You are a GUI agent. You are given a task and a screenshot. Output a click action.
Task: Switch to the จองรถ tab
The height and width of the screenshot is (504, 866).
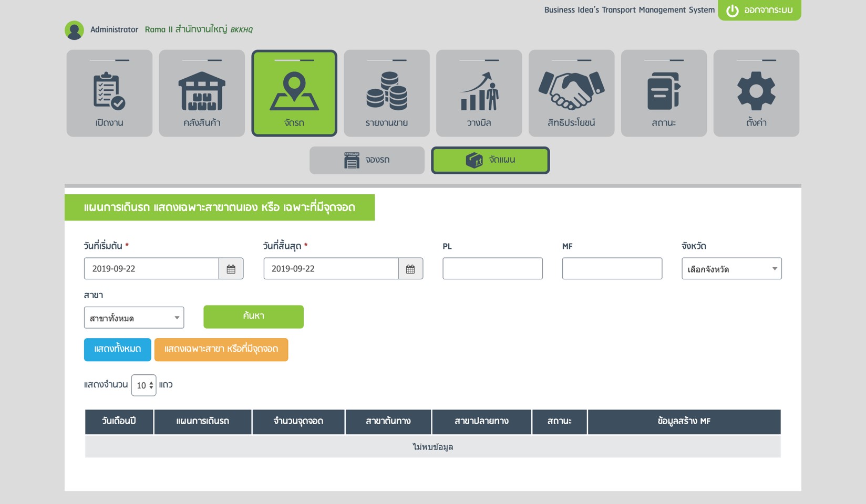pos(367,160)
